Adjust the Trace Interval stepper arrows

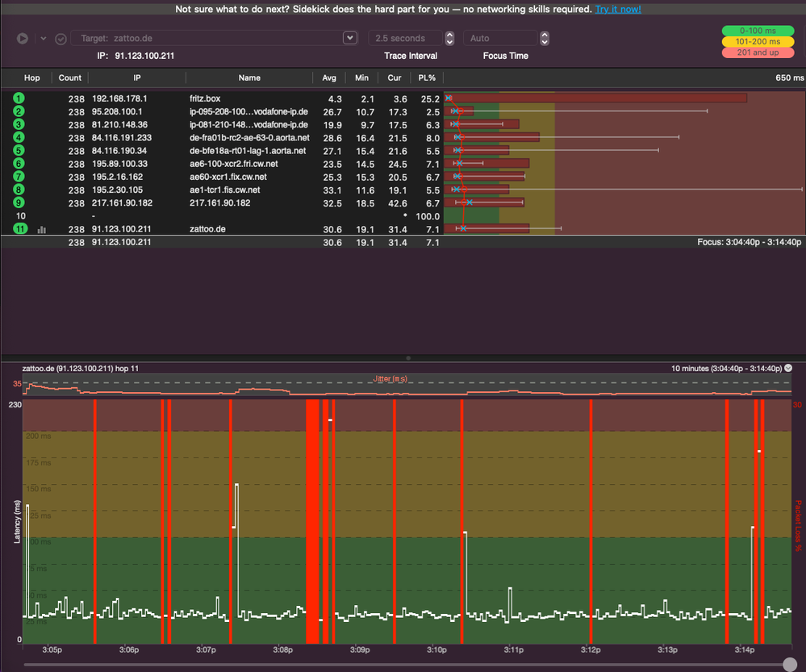[449, 38]
